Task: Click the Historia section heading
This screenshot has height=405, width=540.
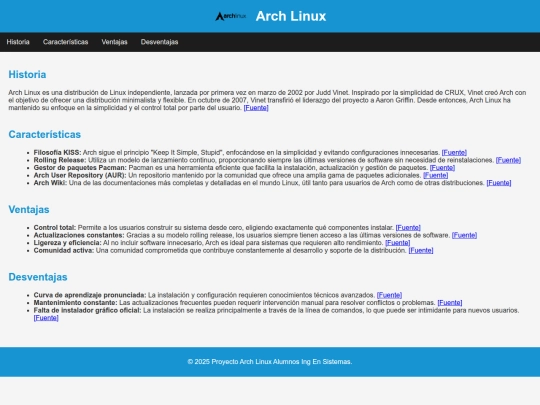Action: [x=27, y=74]
